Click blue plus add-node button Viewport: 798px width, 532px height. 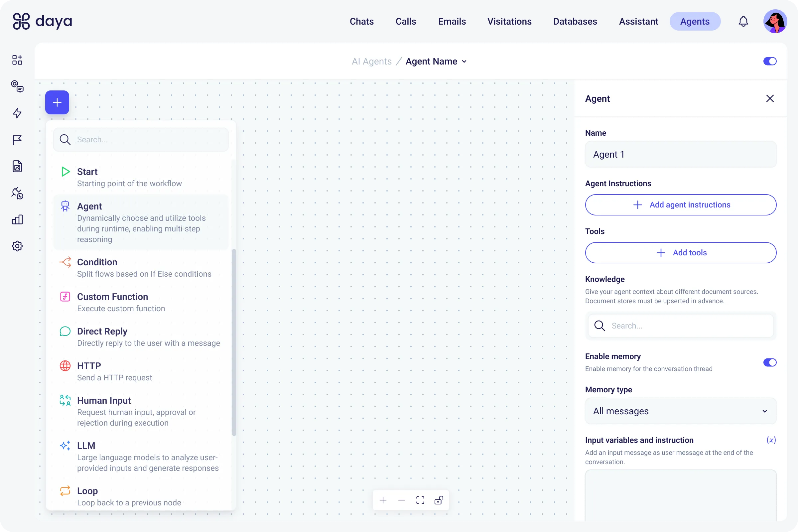[57, 102]
